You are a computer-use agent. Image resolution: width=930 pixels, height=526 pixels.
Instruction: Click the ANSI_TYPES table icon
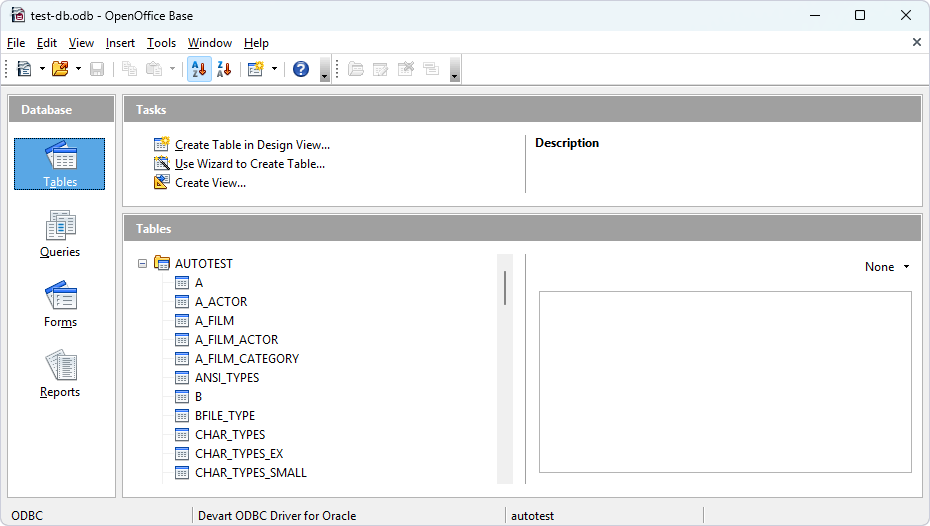coord(182,378)
